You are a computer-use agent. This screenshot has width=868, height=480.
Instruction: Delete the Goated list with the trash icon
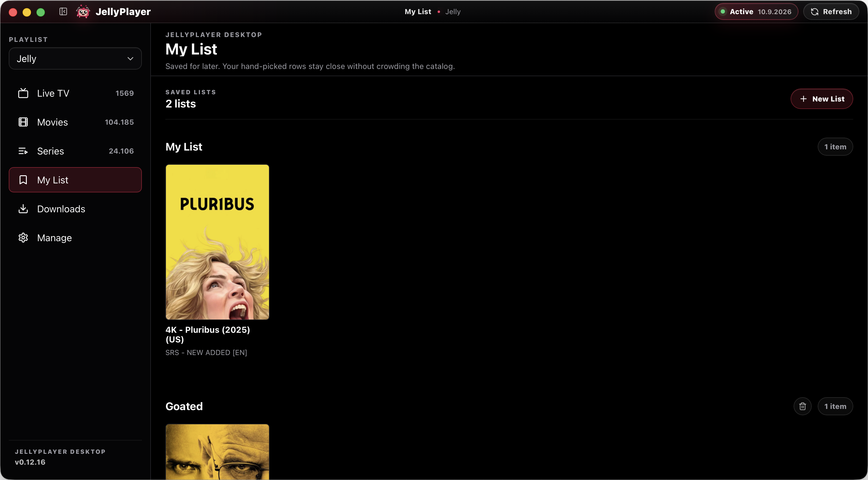coord(803,406)
